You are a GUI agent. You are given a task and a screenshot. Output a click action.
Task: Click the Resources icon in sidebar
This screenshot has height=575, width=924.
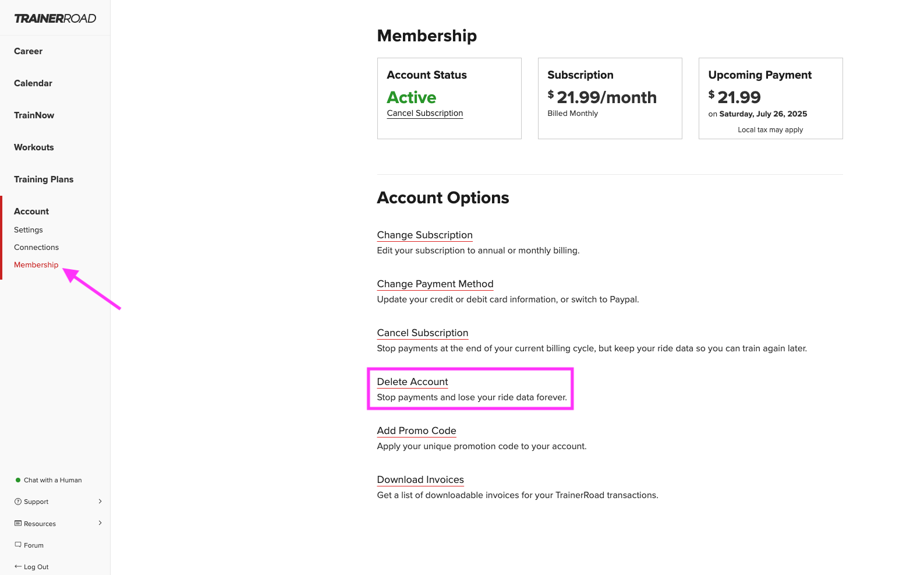tap(18, 523)
